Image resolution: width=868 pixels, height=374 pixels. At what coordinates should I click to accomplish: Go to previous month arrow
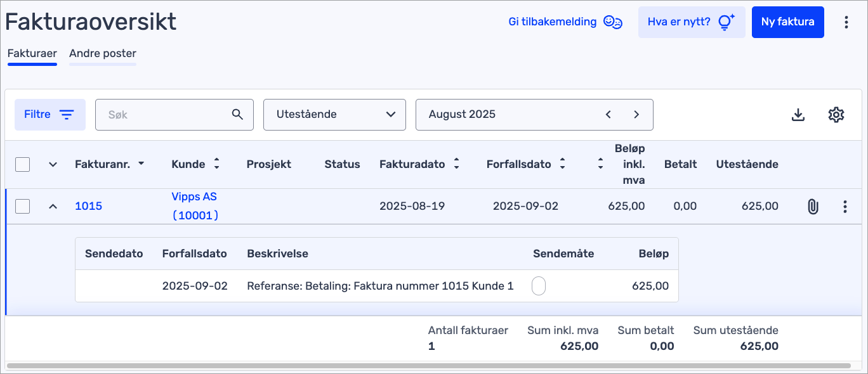[608, 115]
